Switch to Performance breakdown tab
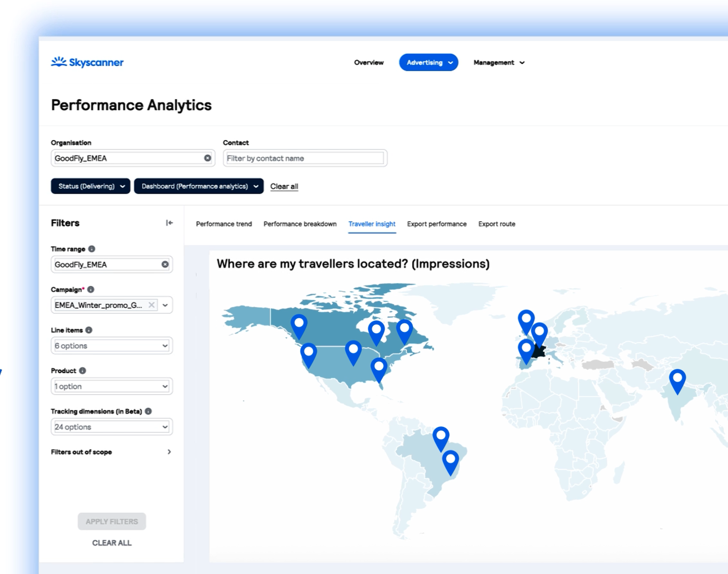The width and height of the screenshot is (728, 574). [300, 224]
